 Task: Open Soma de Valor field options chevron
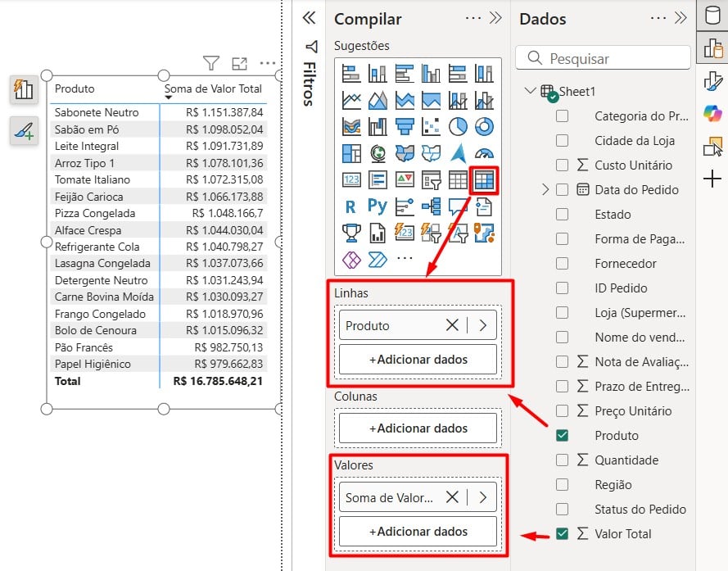click(483, 497)
